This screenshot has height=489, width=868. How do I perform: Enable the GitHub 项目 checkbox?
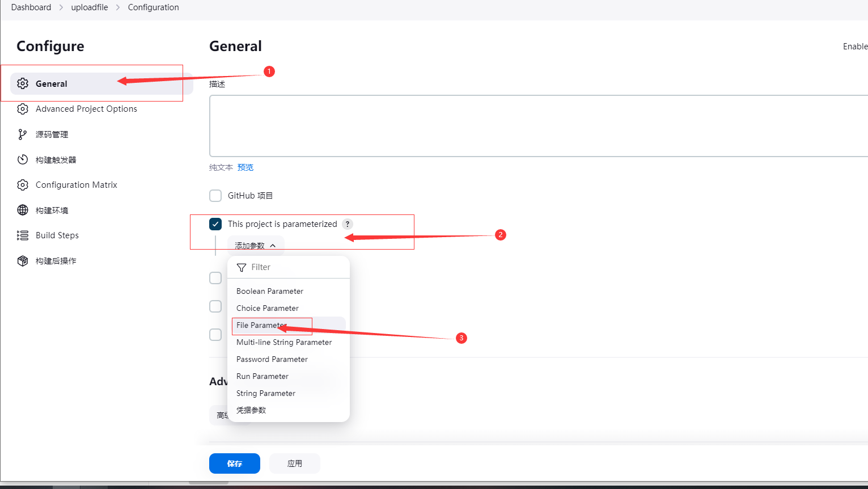tap(215, 196)
